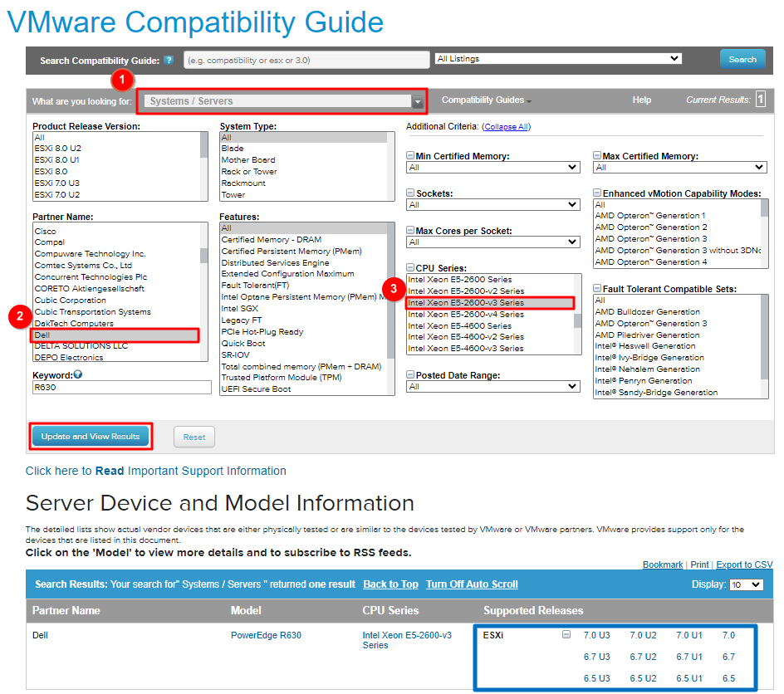This screenshot has height=694, width=784.
Task: Open the Min Certified Memory dropdown
Action: pyautogui.click(x=493, y=168)
